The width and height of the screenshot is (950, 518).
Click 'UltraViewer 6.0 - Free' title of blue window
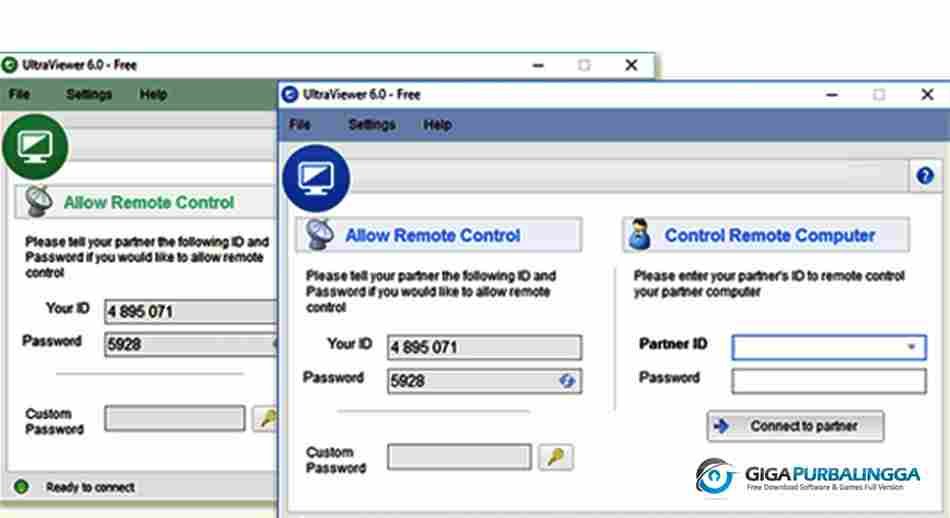tap(361, 95)
